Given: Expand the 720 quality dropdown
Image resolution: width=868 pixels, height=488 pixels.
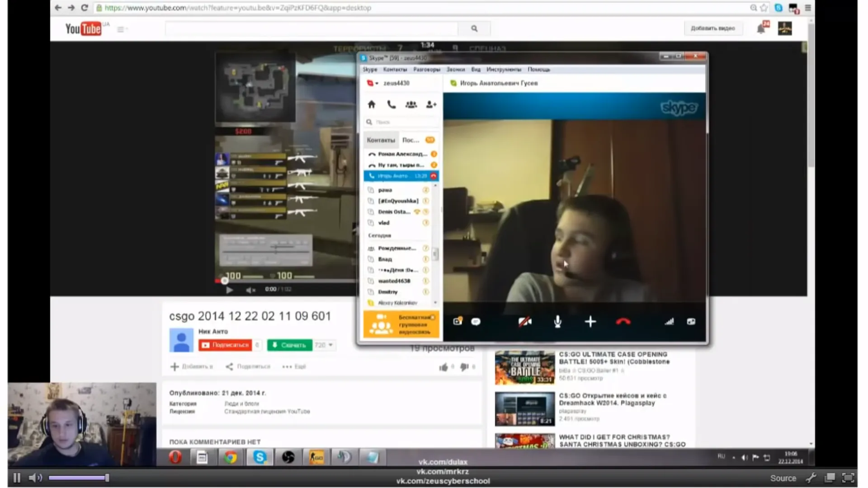Looking at the screenshot, I should [x=324, y=345].
